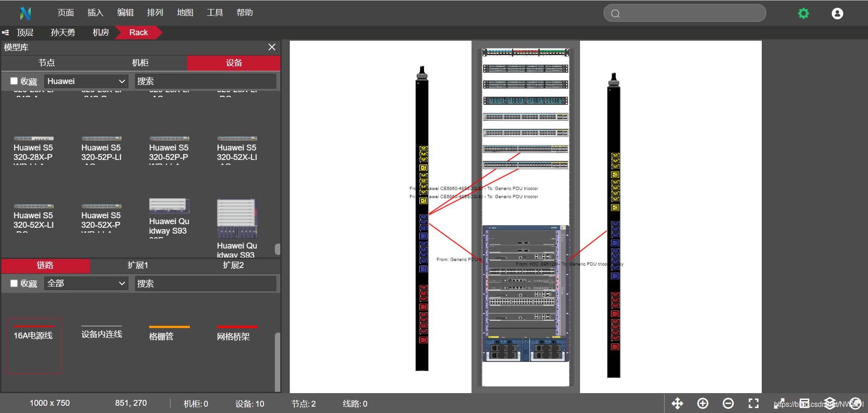Click right black PDU strip in canvas
The width and height of the screenshot is (868, 413).
613,226
